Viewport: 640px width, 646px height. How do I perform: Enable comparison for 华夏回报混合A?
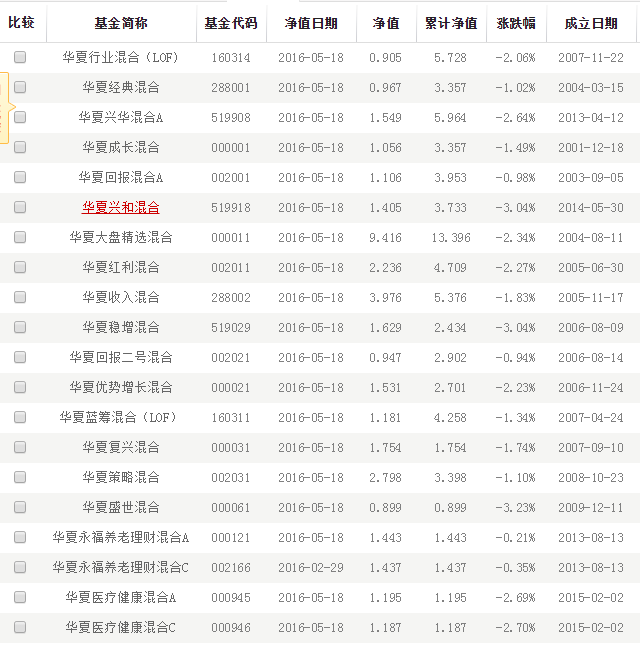click(x=20, y=177)
